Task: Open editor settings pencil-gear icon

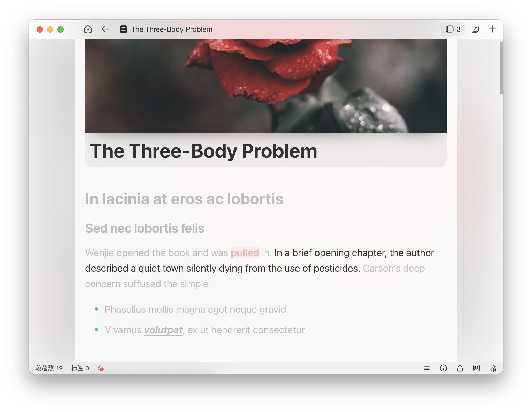Action: pyautogui.click(x=493, y=368)
